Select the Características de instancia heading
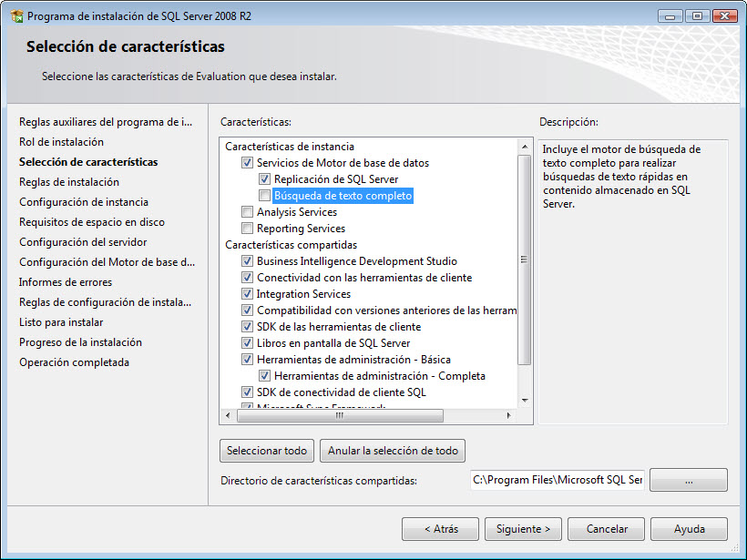 290,147
